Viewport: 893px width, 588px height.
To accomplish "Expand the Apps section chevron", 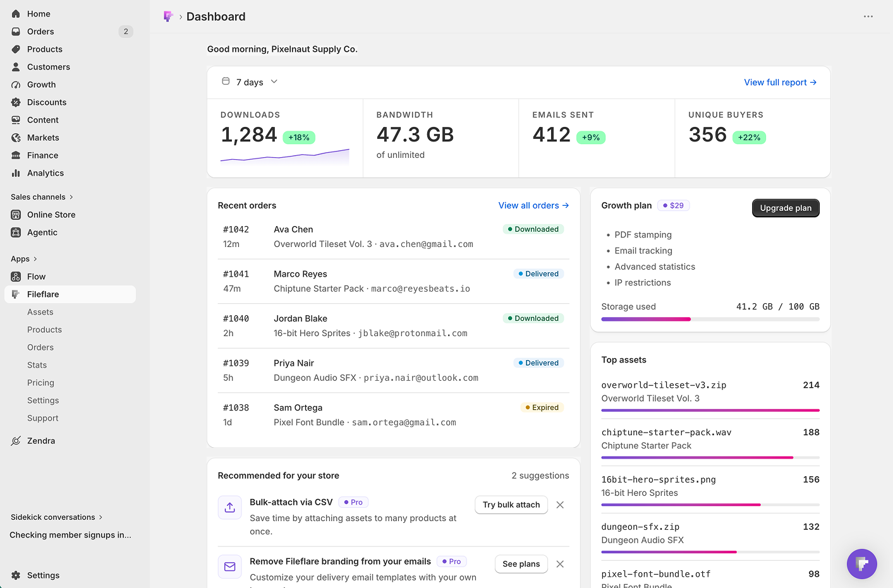I will pos(35,259).
